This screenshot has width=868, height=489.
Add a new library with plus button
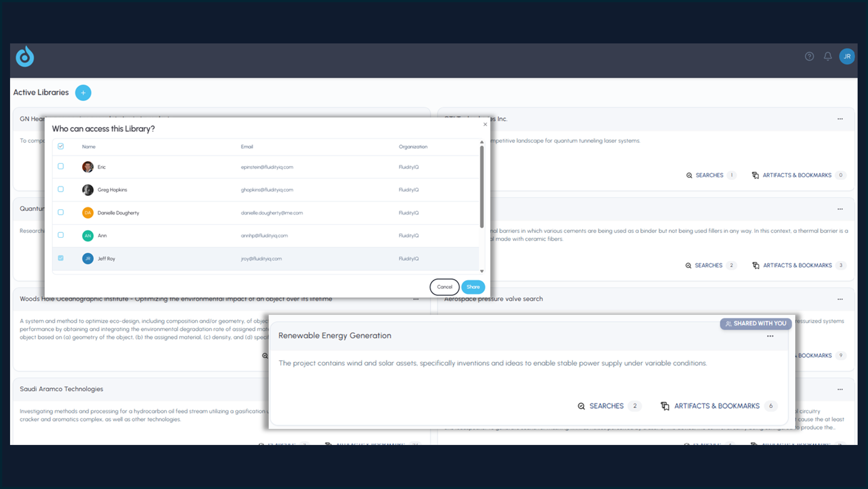83,93
